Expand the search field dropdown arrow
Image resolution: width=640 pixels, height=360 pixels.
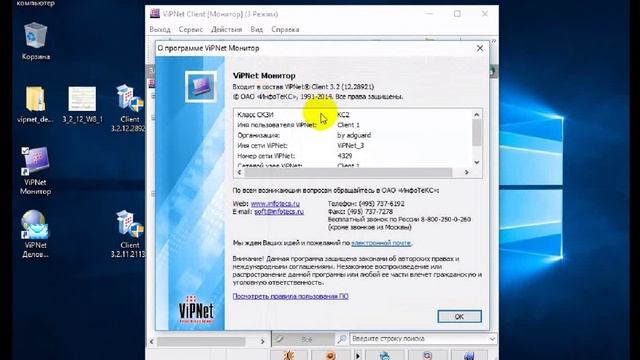(492, 339)
